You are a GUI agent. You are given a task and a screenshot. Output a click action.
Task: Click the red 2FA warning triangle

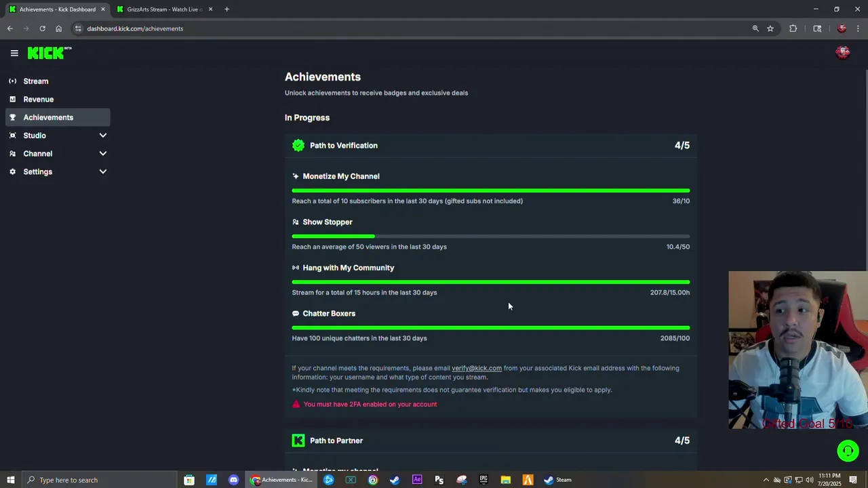coord(296,404)
